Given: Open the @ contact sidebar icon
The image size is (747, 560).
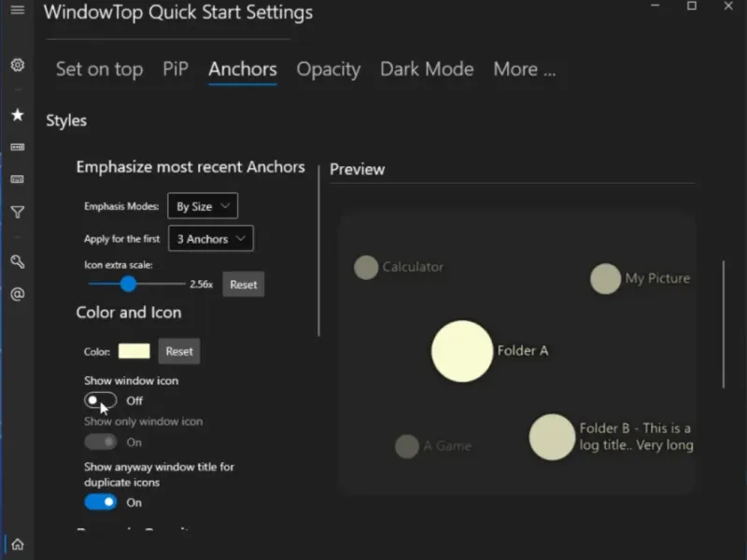Looking at the screenshot, I should point(17,294).
